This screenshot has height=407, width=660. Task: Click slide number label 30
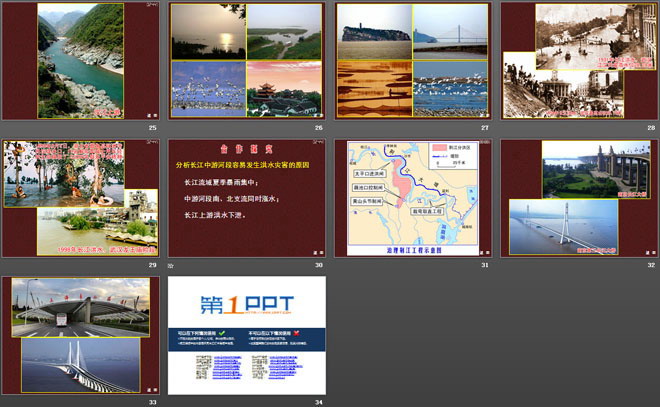click(x=319, y=265)
